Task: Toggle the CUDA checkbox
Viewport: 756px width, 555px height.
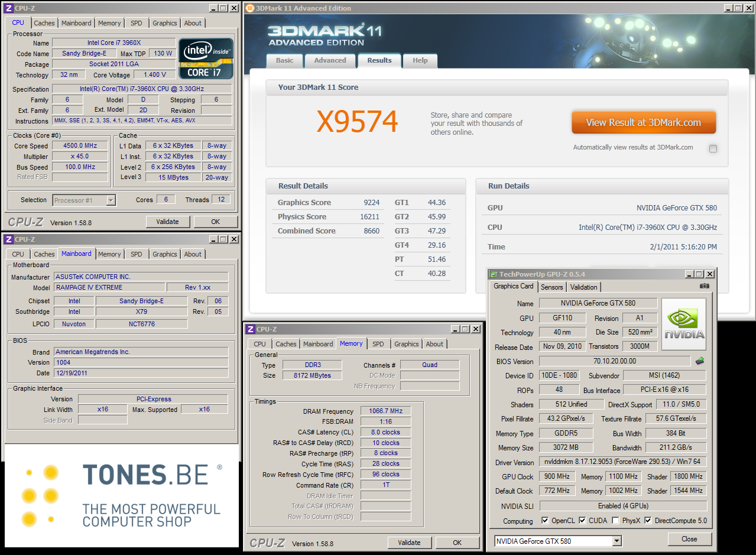Action: tap(582, 521)
